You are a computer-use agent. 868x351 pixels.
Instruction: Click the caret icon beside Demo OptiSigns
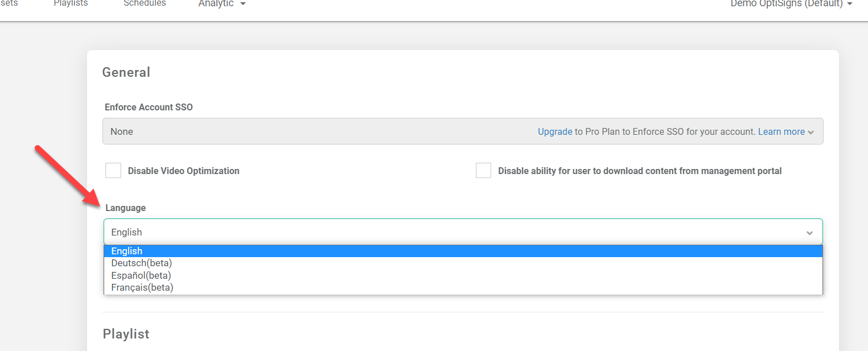click(850, 5)
